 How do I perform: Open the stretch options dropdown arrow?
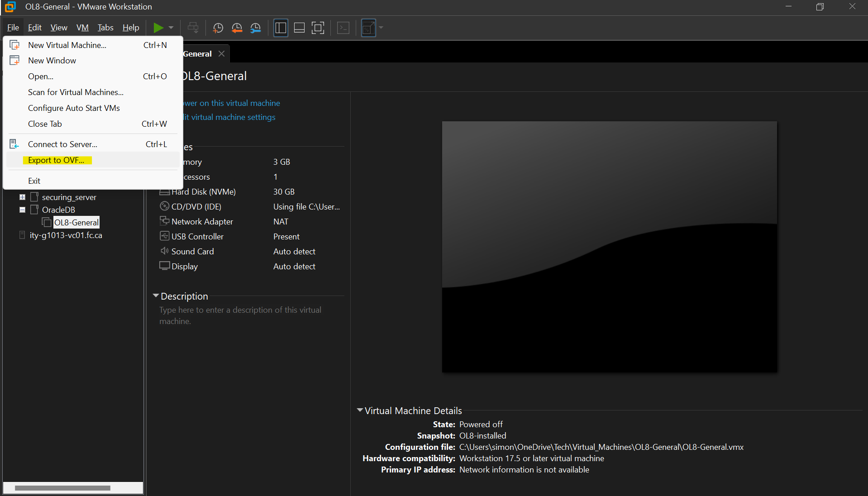tap(381, 28)
